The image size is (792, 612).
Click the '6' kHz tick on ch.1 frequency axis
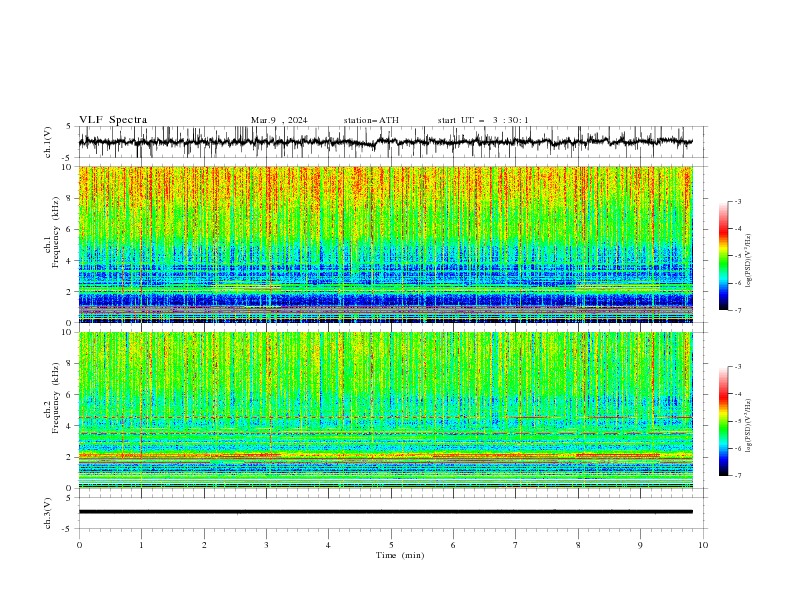[70, 229]
